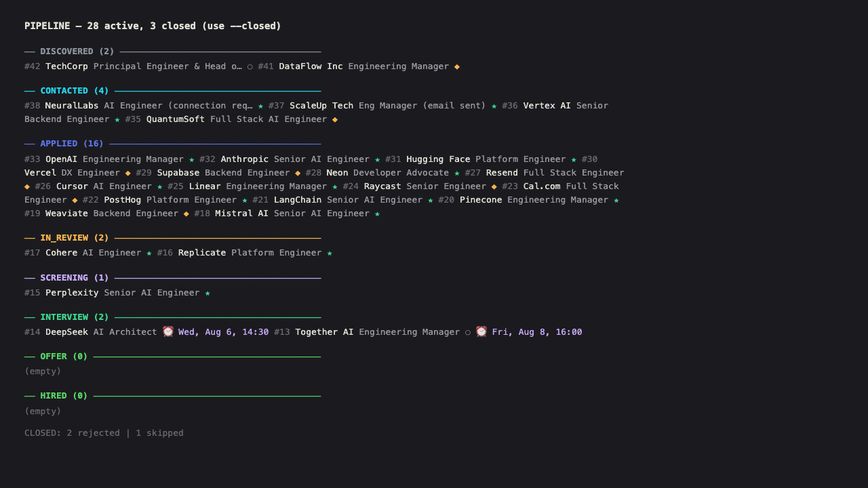Click the #15 entry number before Perplexity
This screenshot has width=868, height=488.
33,293
